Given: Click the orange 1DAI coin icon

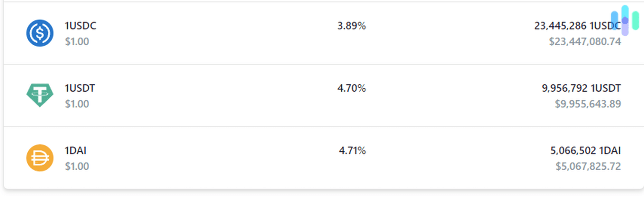Looking at the screenshot, I should (40, 158).
